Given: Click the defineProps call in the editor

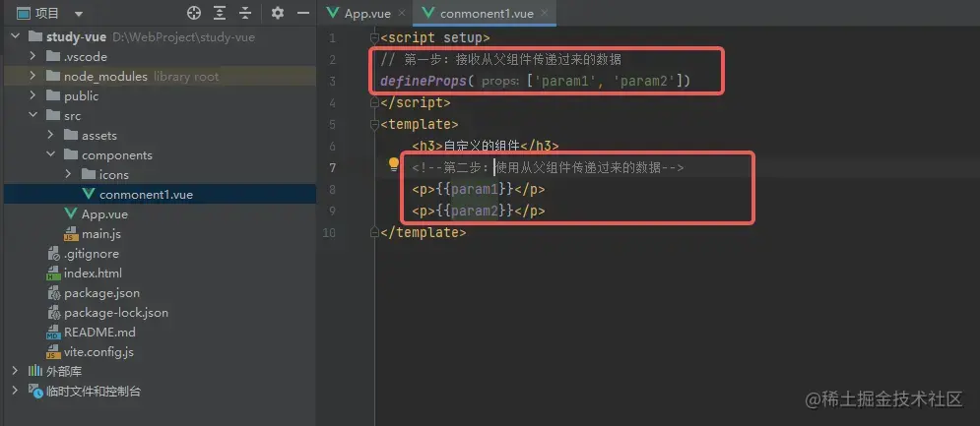Looking at the screenshot, I should coord(424,82).
